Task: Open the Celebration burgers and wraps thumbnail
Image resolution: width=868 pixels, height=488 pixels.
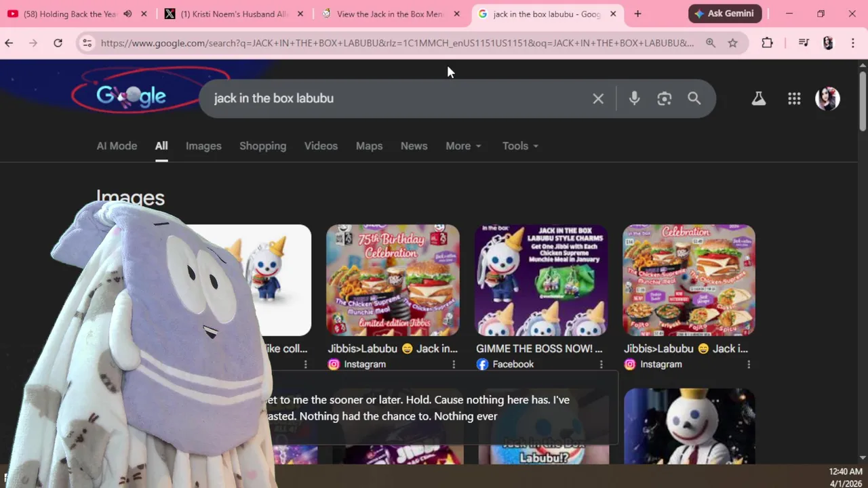Action: (689, 280)
